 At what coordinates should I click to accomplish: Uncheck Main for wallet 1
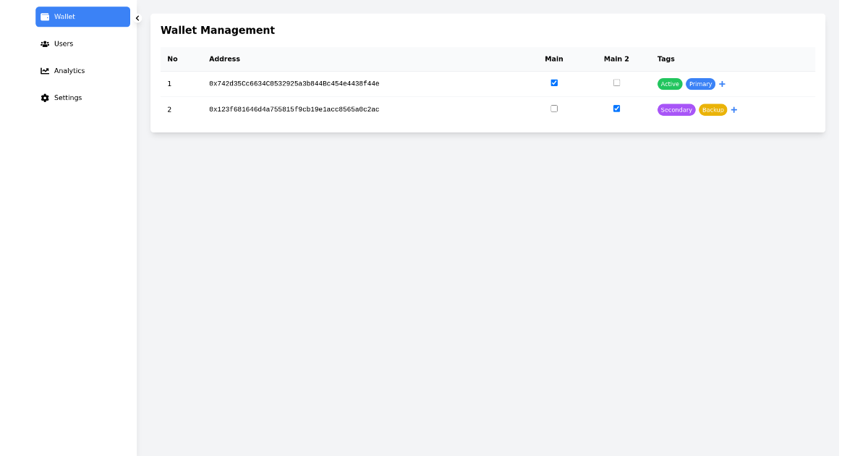click(x=554, y=83)
